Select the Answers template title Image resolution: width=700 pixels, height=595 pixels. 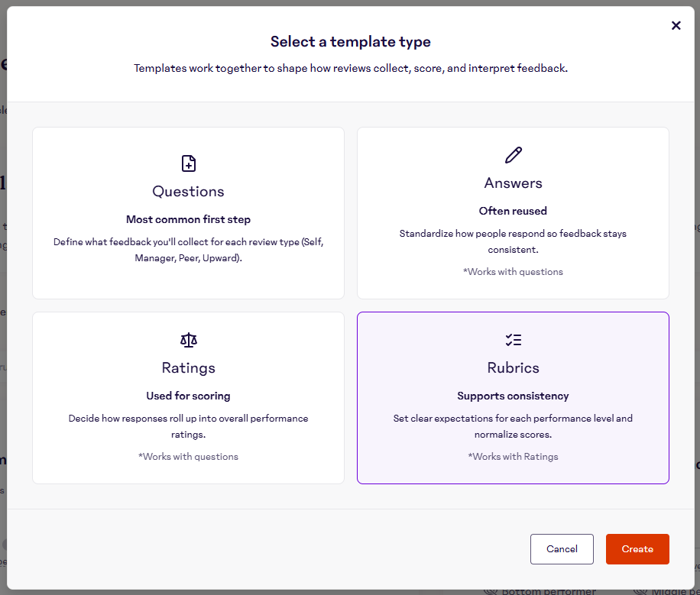(514, 183)
